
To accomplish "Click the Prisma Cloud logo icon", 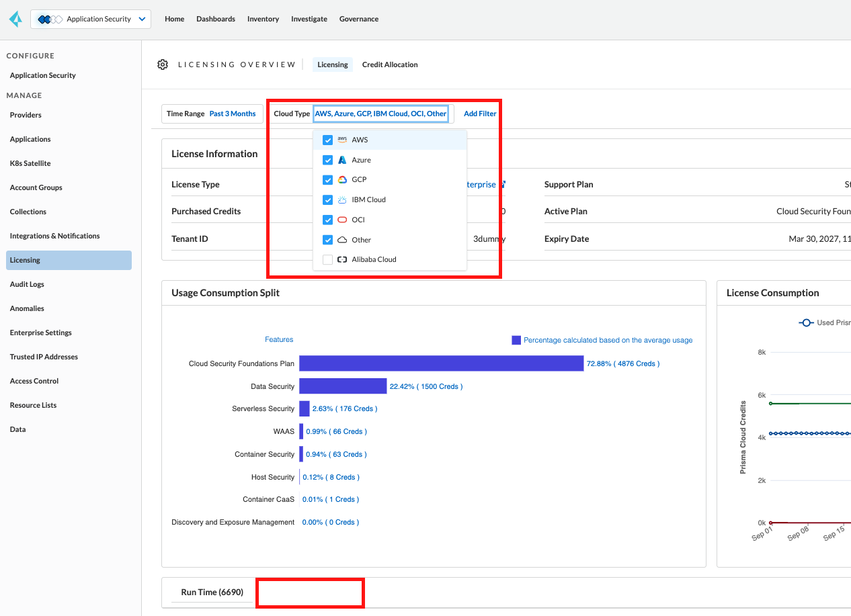I will (x=15, y=19).
